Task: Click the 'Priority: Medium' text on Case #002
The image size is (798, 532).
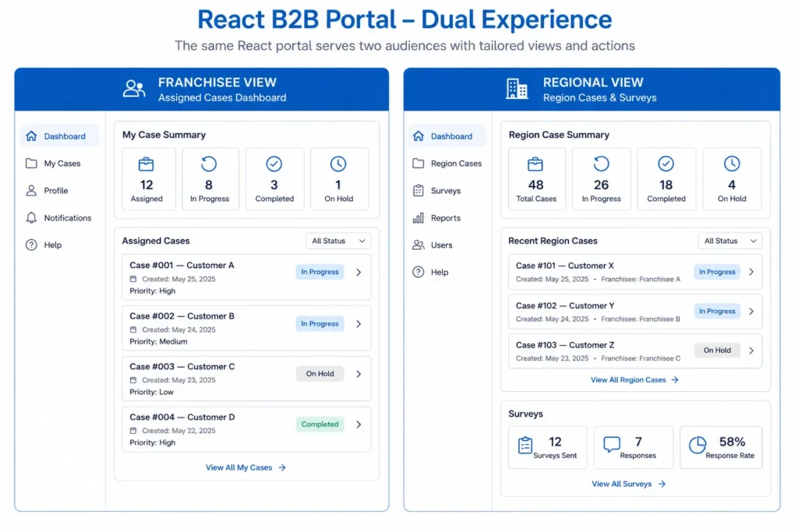Action: (x=158, y=342)
